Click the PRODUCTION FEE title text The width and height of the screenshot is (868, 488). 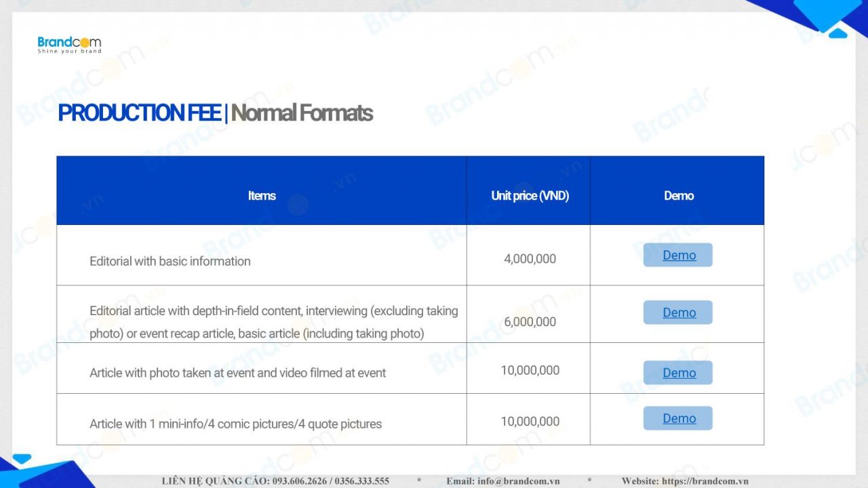[139, 113]
